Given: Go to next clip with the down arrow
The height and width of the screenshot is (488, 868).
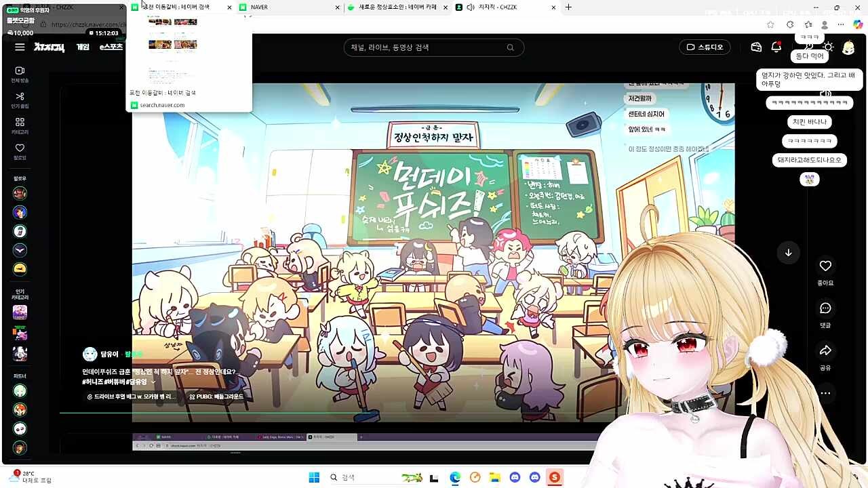Looking at the screenshot, I should (x=788, y=253).
